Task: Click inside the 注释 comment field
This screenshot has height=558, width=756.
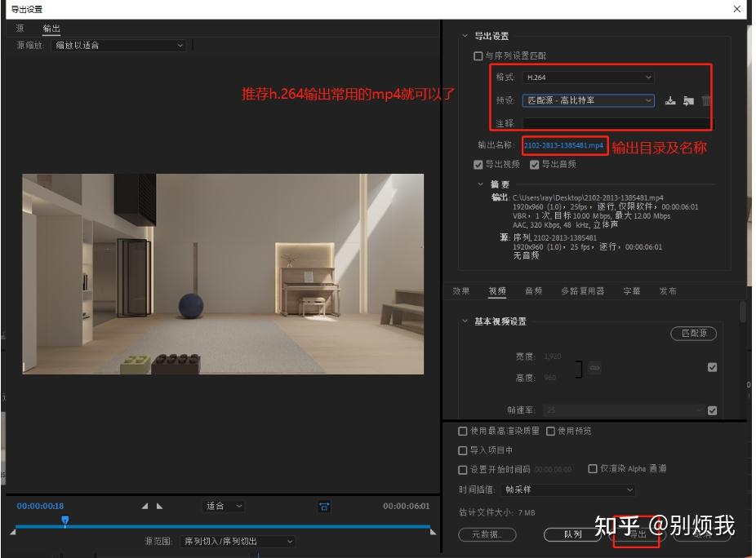Action: pyautogui.click(x=616, y=124)
